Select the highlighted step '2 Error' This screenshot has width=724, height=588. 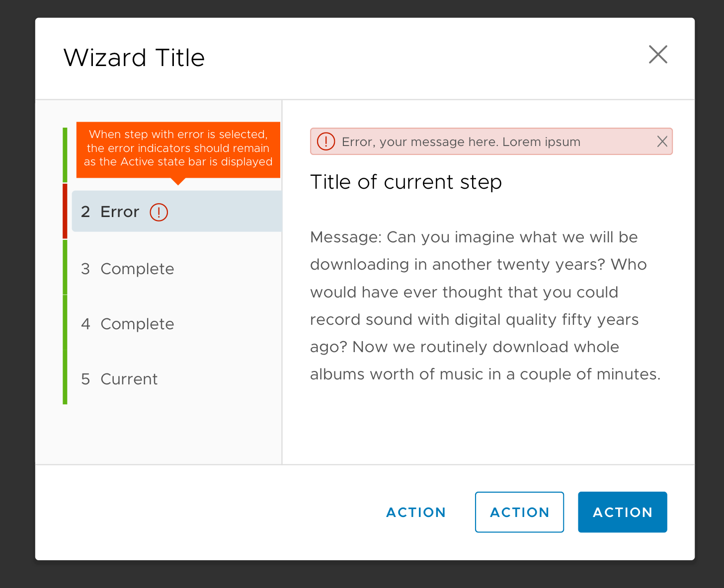pyautogui.click(x=119, y=212)
